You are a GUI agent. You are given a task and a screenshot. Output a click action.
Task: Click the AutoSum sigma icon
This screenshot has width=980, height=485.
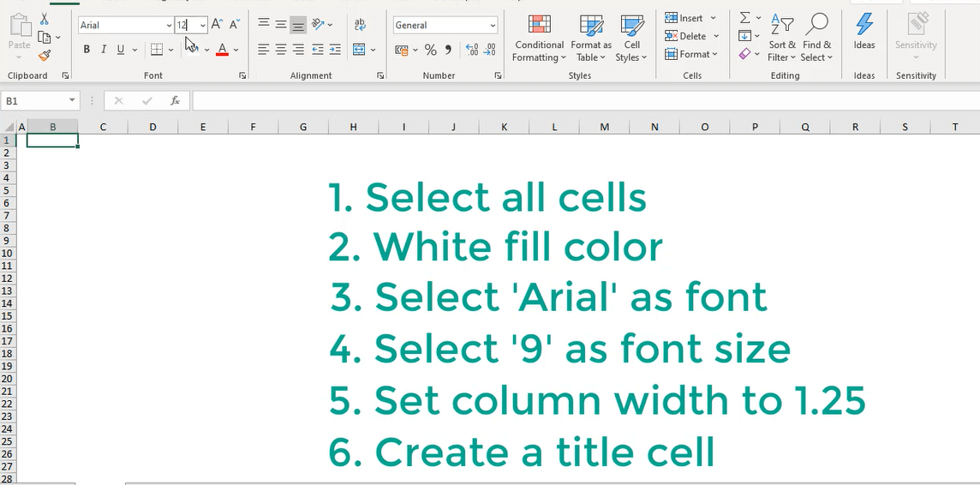click(745, 17)
